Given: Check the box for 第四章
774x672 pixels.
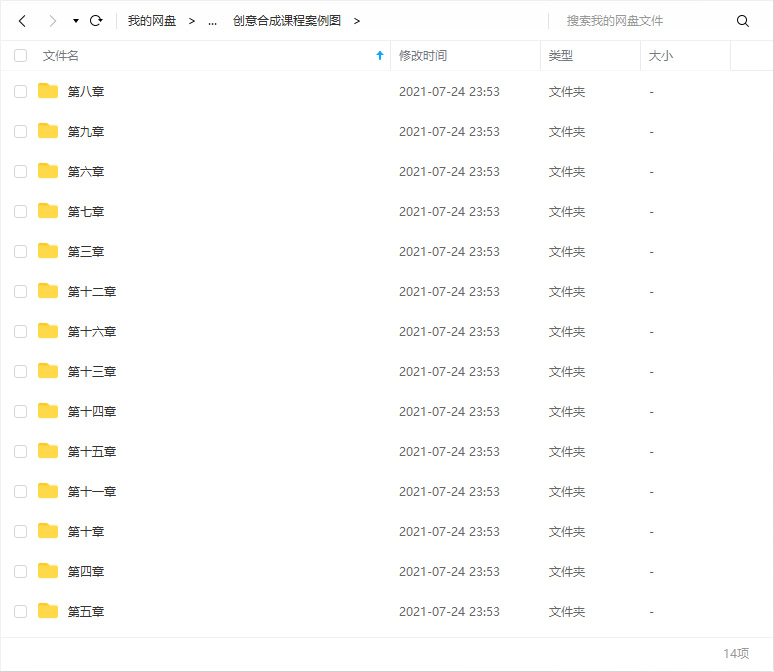Looking at the screenshot, I should click(x=20, y=571).
